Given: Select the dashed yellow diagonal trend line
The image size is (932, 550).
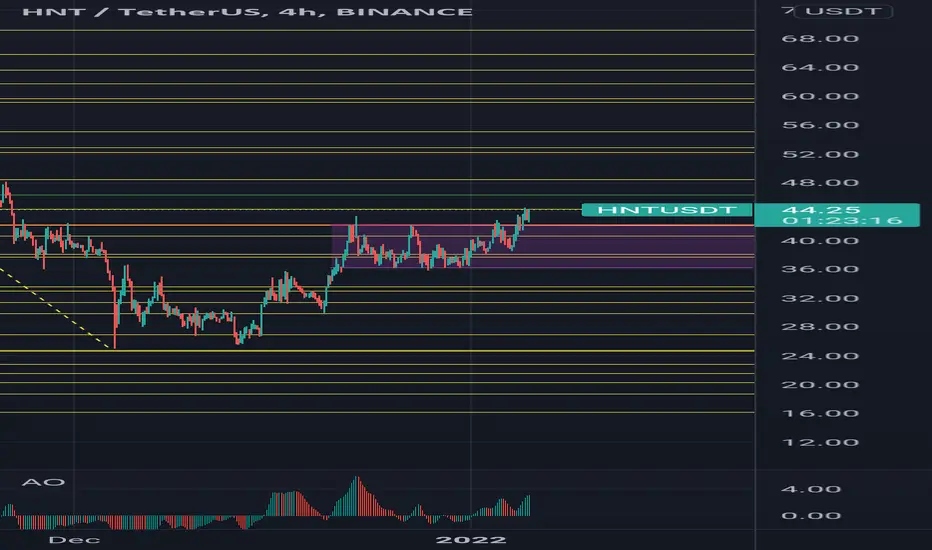Looking at the screenshot, I should point(56,308).
